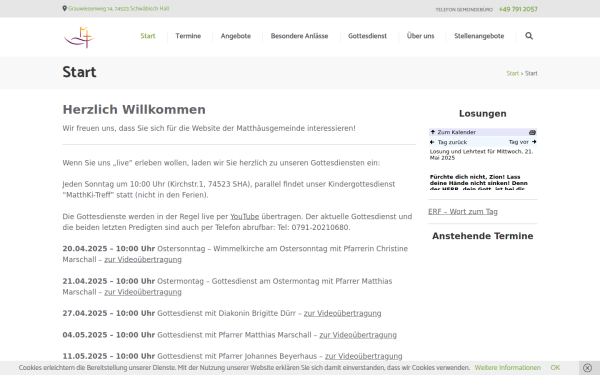
Task: Click the text 20.04.2025 – 10:00 Uhr
Action: click(109, 249)
